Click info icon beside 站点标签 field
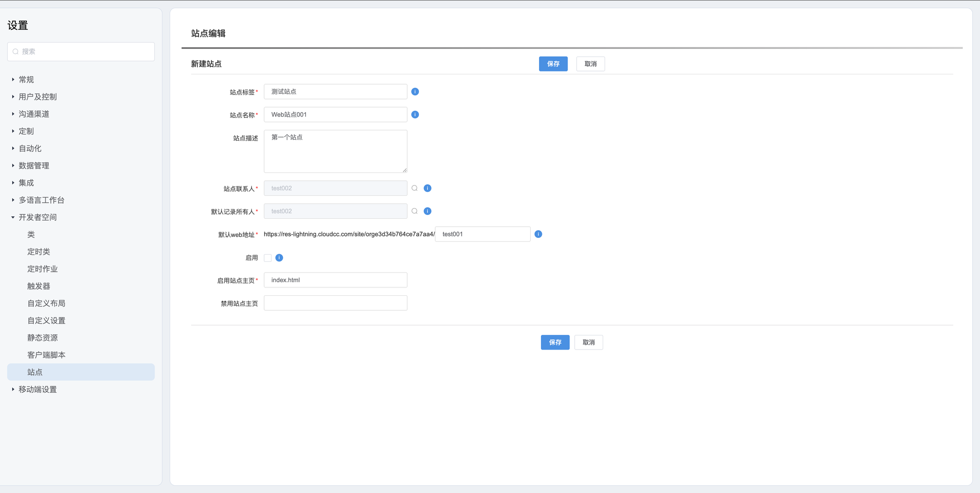 click(x=415, y=92)
